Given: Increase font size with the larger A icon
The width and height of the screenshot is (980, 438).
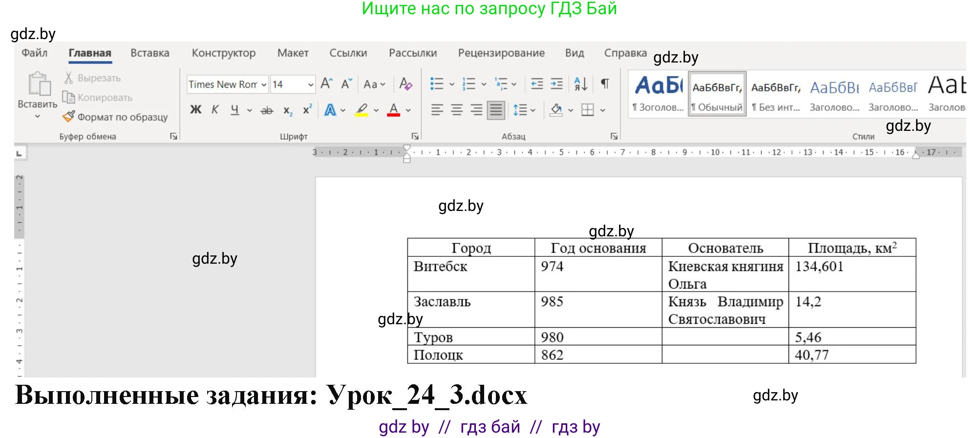Looking at the screenshot, I should (327, 83).
